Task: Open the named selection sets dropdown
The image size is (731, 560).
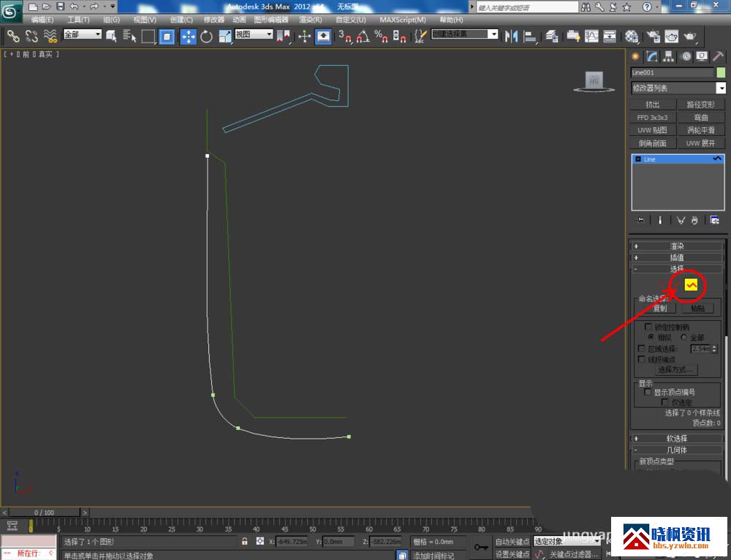Action: 464,34
